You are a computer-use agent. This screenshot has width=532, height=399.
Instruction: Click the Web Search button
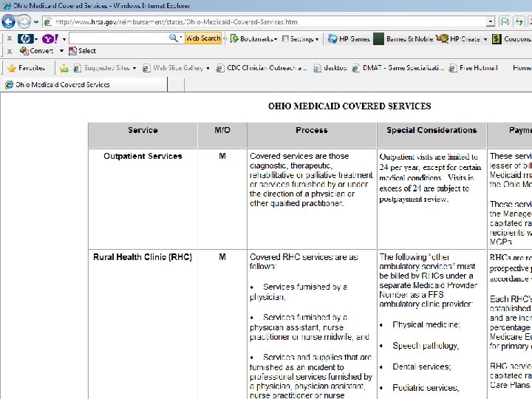pyautogui.click(x=203, y=38)
